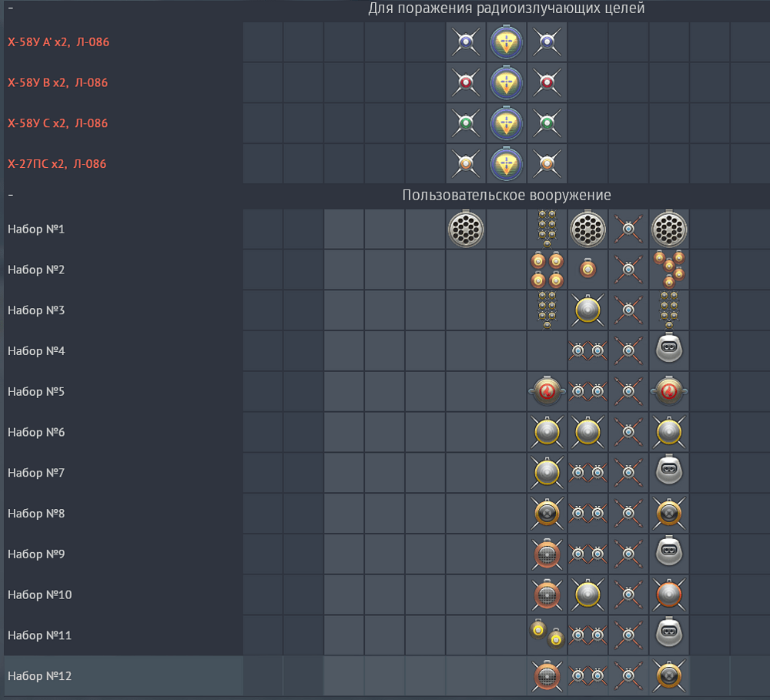Click the Л-086 pod icon in Х-58У В row

click(507, 82)
